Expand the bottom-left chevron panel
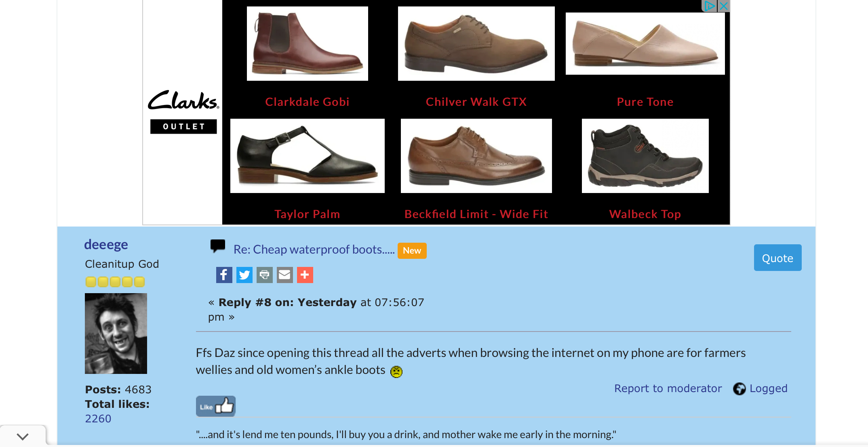868x447 pixels. (23, 436)
